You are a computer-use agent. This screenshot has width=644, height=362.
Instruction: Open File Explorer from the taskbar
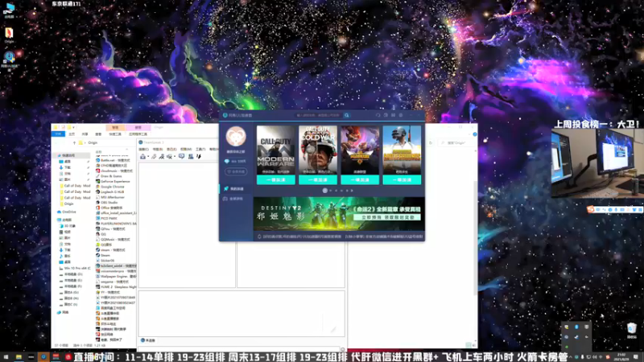tap(19, 357)
